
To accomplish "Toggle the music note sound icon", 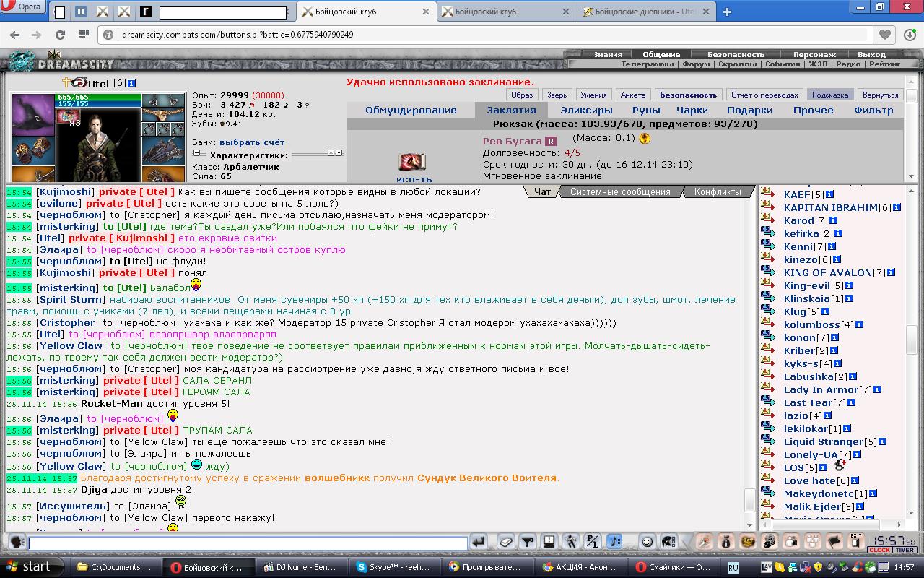I will (614, 541).
